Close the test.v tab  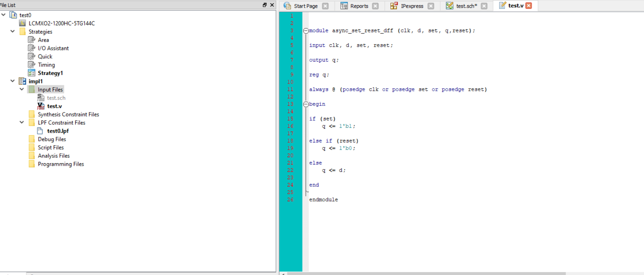tap(529, 6)
